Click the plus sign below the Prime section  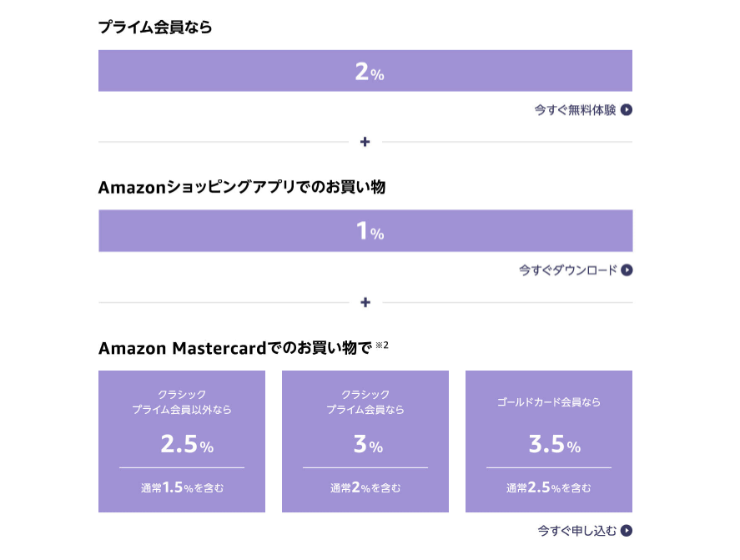click(x=365, y=142)
